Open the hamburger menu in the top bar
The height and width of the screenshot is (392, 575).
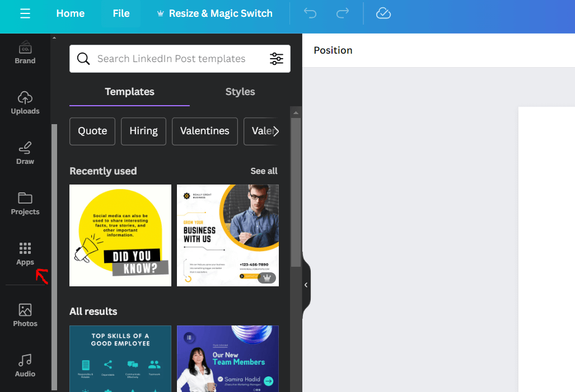click(x=25, y=13)
